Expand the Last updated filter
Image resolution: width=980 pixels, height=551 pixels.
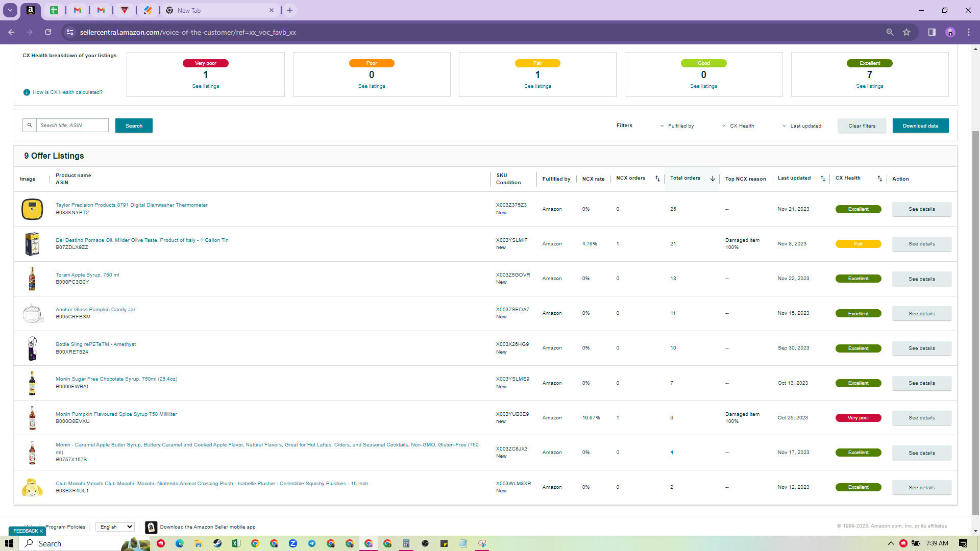click(801, 126)
